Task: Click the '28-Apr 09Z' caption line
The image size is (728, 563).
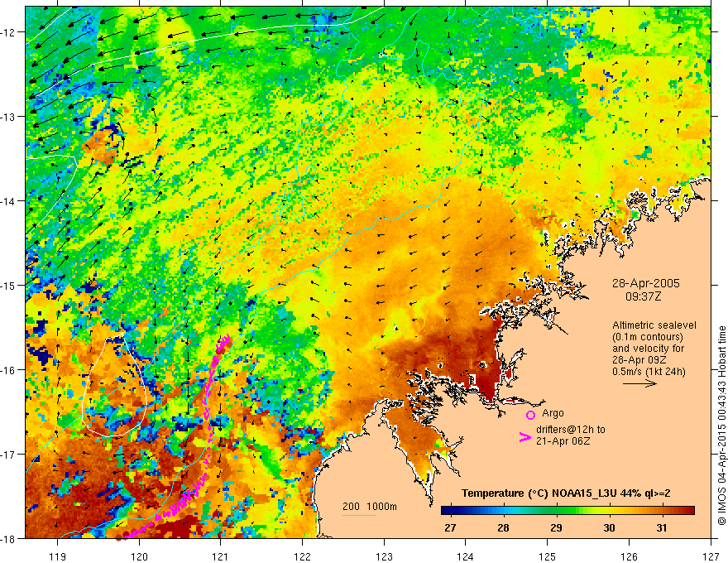Action: point(639,360)
